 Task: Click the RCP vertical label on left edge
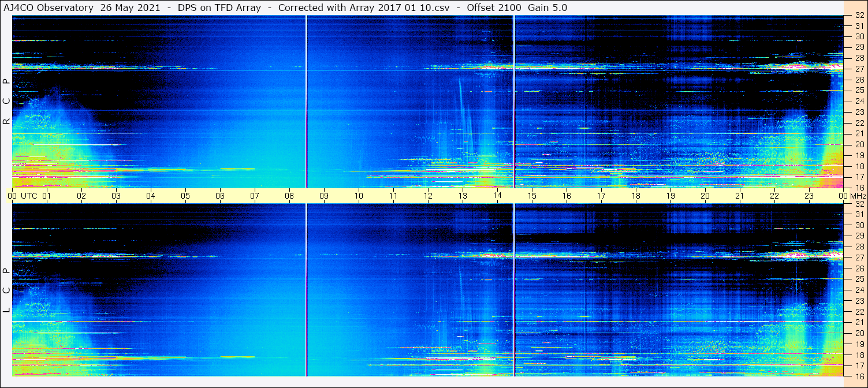point(6,102)
